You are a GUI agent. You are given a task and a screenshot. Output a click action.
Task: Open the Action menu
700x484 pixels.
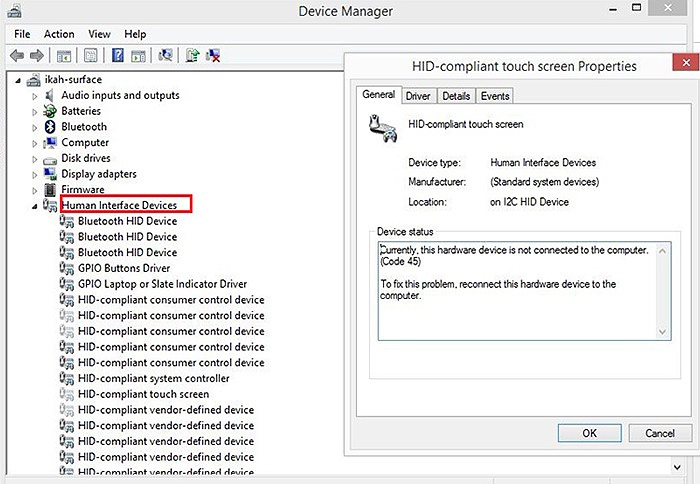(59, 34)
